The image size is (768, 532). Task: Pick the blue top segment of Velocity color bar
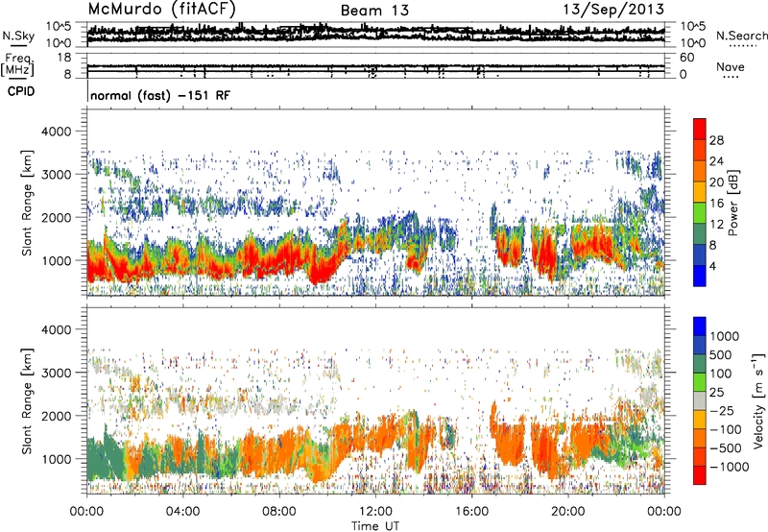click(x=700, y=326)
